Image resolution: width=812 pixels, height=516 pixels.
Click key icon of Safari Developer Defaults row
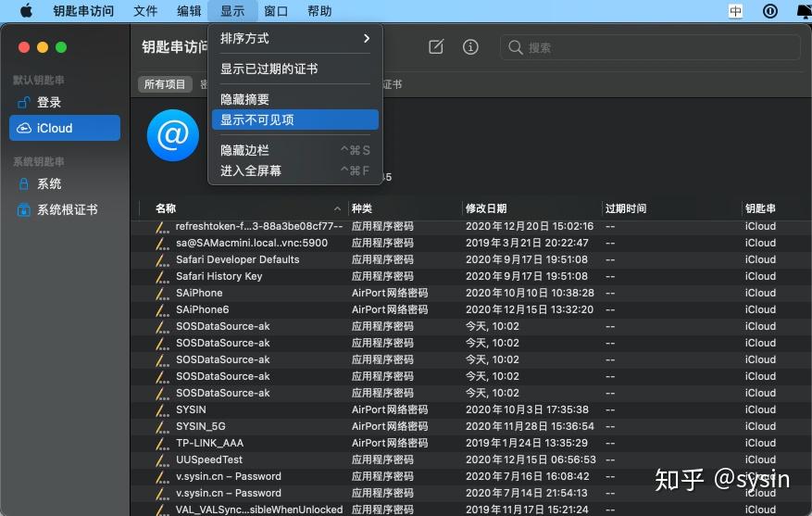tap(162, 260)
